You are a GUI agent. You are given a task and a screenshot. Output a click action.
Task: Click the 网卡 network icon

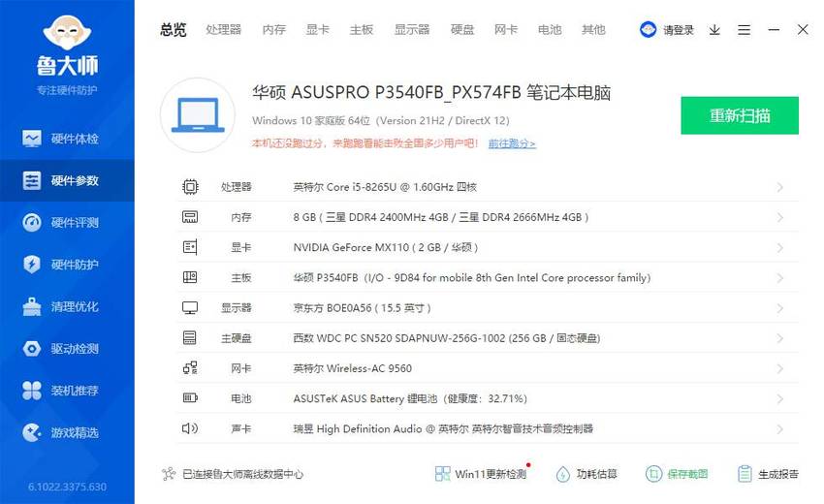coord(190,368)
